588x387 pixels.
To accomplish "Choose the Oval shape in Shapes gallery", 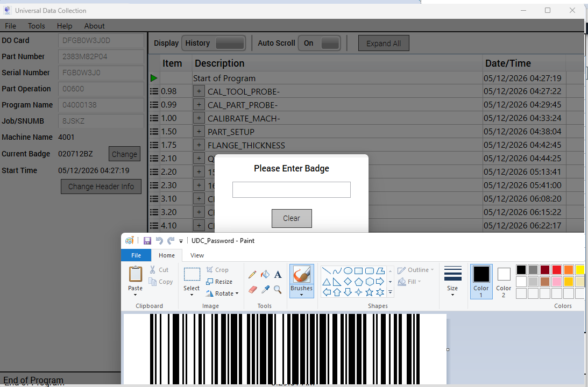I will click(x=348, y=270).
